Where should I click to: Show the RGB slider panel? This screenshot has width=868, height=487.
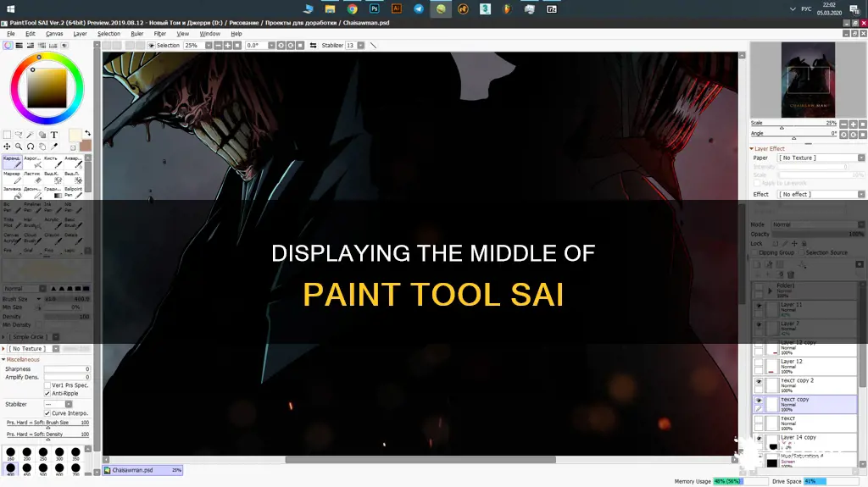(x=19, y=46)
